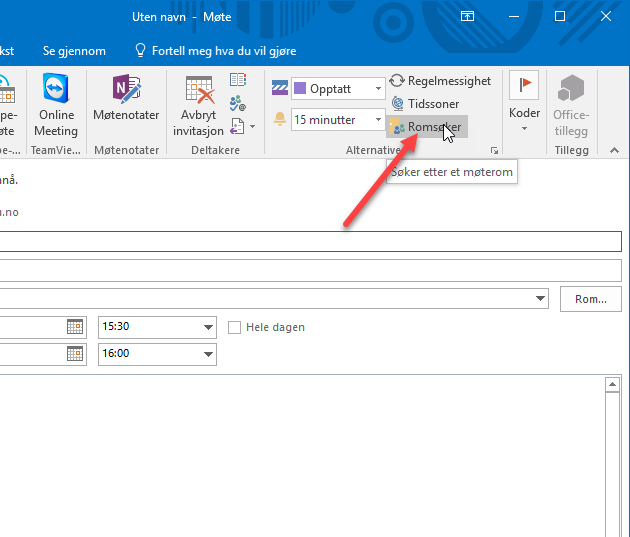This screenshot has height=537, width=630.
Task: Click the Rom... button
Action: [590, 298]
